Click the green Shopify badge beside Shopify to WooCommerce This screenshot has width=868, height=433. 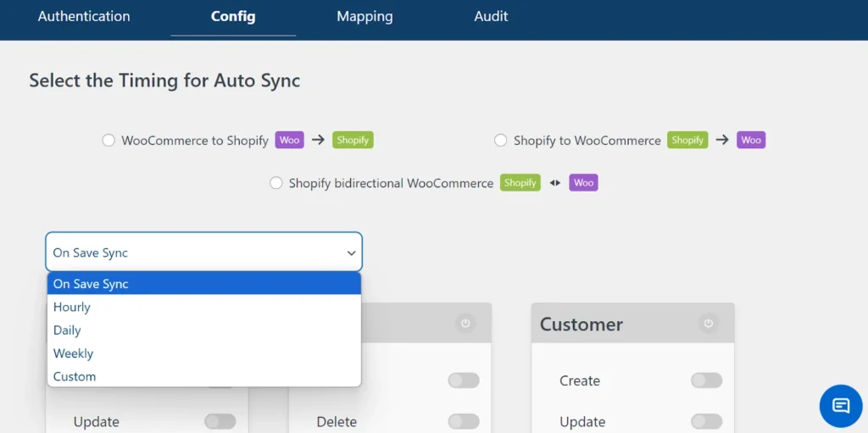(687, 140)
